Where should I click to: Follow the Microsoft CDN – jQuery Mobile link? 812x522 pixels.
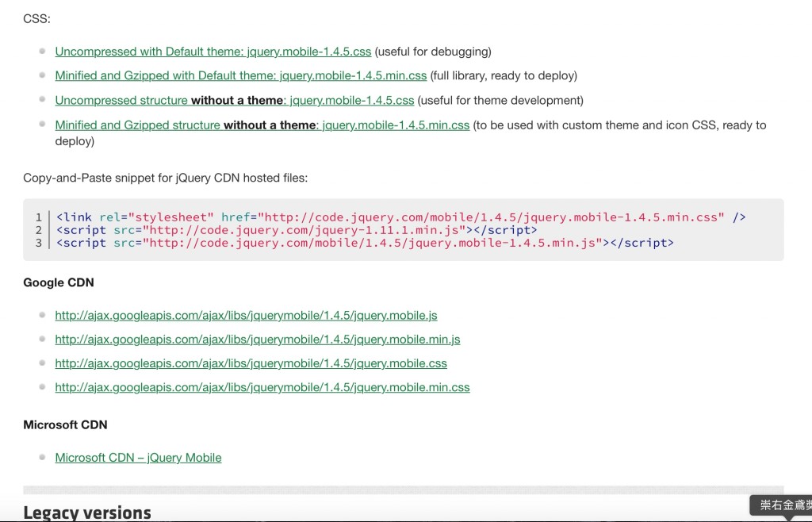click(138, 458)
